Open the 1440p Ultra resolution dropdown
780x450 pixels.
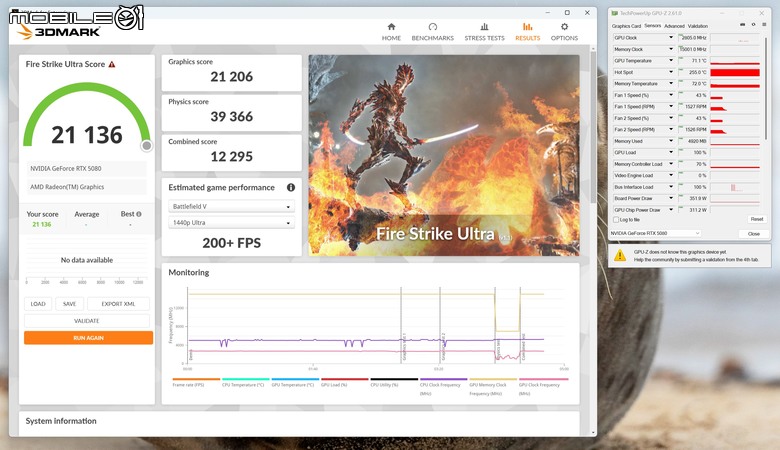(x=231, y=223)
